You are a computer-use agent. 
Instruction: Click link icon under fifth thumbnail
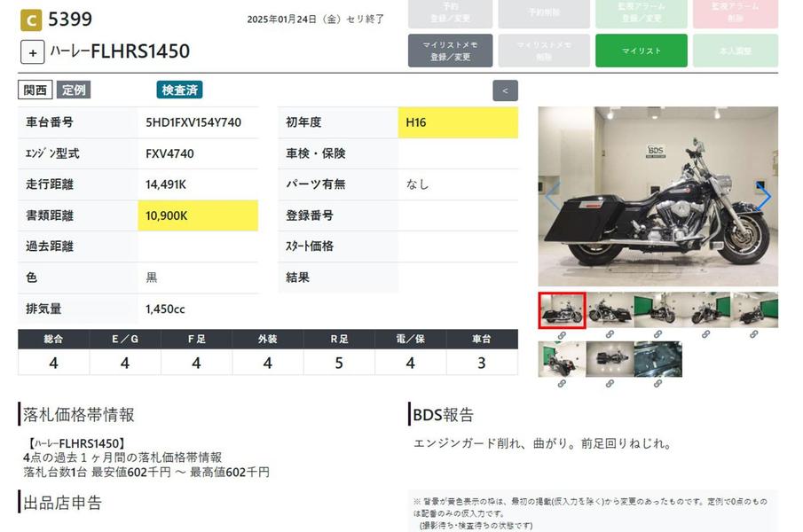coord(753,335)
